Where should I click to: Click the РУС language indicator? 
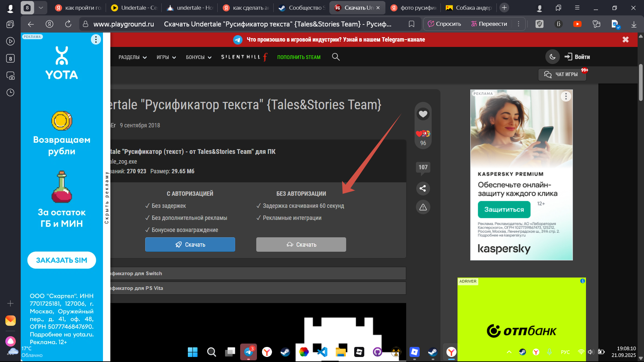(x=565, y=352)
